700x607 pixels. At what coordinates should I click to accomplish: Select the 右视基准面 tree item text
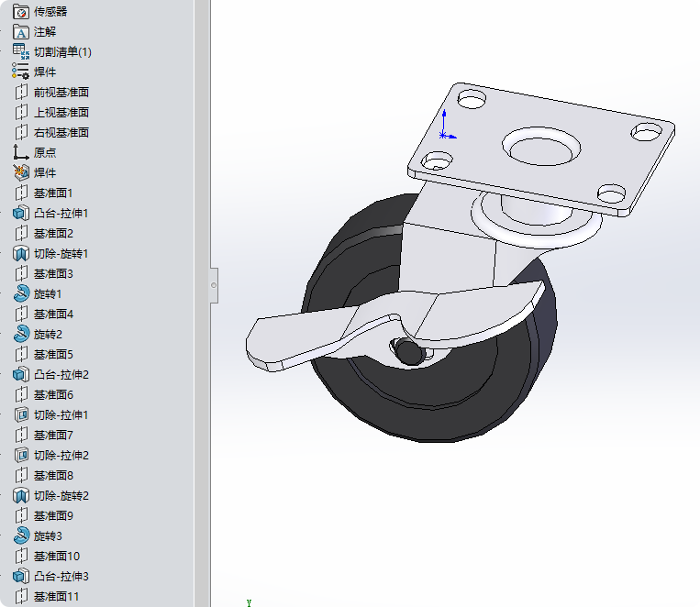61,132
